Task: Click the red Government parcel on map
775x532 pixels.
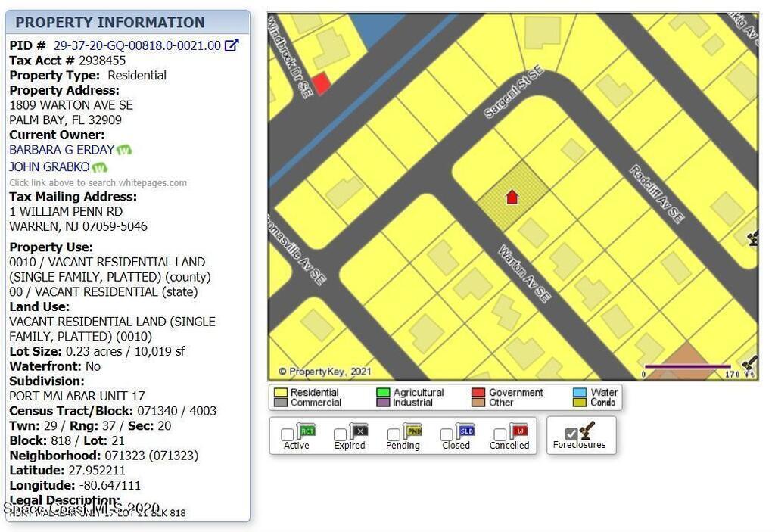Action: point(321,83)
